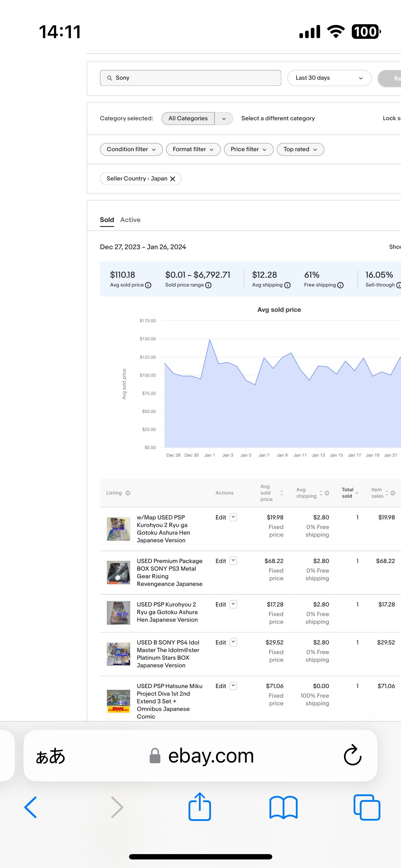Tap the Wi-Fi status icon
401x868 pixels.
(336, 32)
